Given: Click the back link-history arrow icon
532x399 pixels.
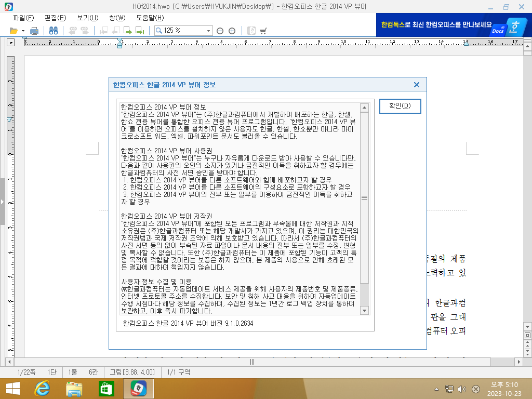Looking at the screenshot, I should 73,31.
